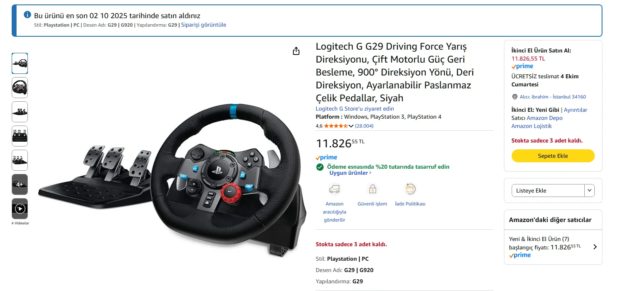Image resolution: width=644 pixels, height=291 pixels.
Task: Open the Amazon delivery truck icon
Action: pyautogui.click(x=335, y=189)
